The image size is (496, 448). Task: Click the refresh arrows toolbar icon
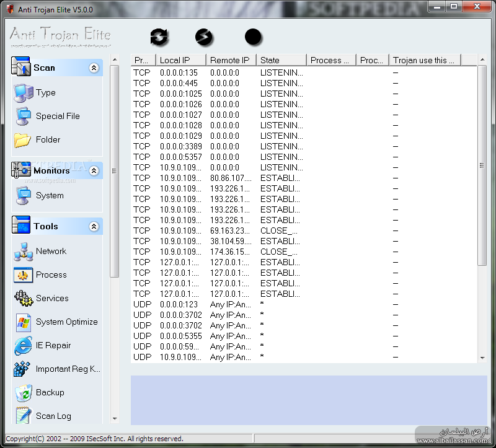(x=159, y=37)
